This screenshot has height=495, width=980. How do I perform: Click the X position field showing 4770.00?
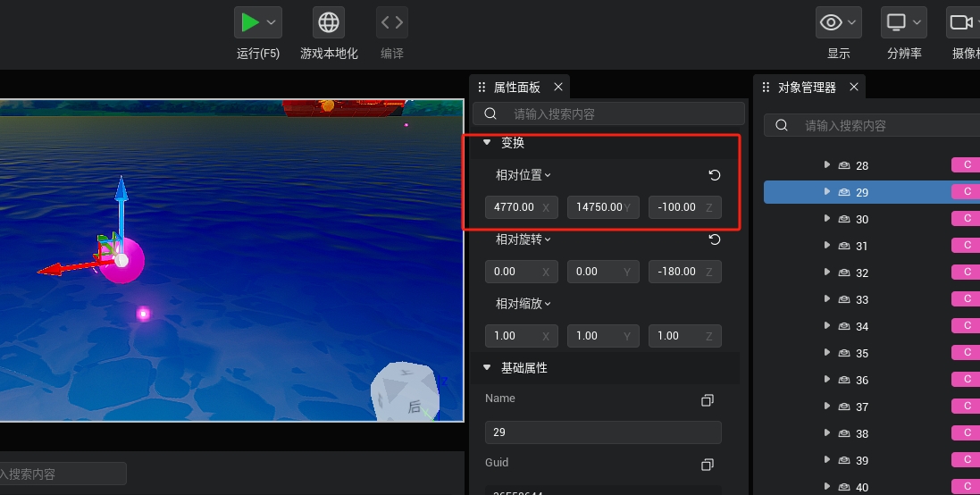(512, 207)
